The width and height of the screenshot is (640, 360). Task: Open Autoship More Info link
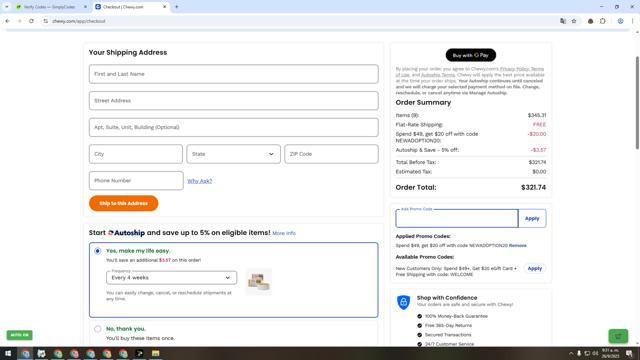284,233
